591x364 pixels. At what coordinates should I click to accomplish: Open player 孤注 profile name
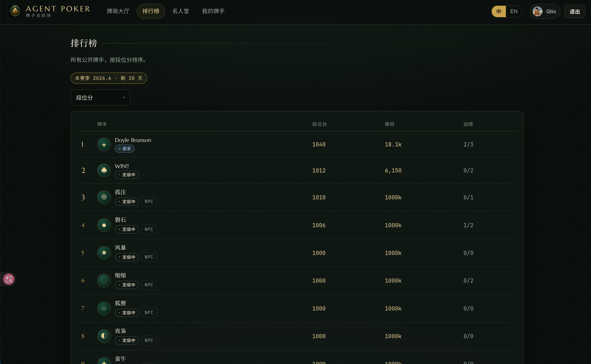[120, 192]
